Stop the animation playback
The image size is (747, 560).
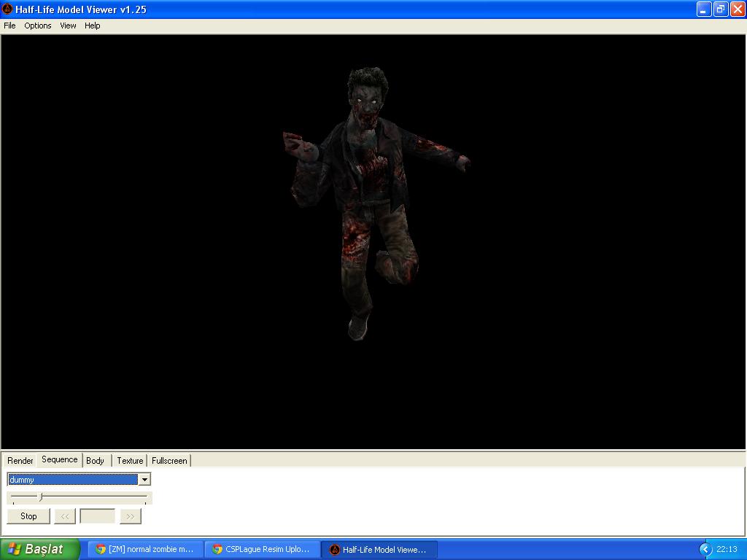(x=28, y=516)
